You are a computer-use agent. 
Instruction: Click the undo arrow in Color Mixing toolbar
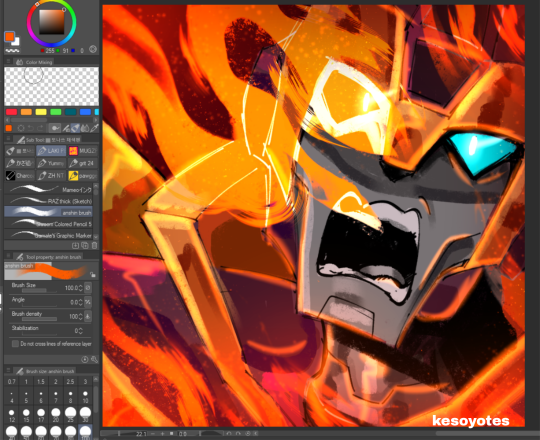coord(30,128)
